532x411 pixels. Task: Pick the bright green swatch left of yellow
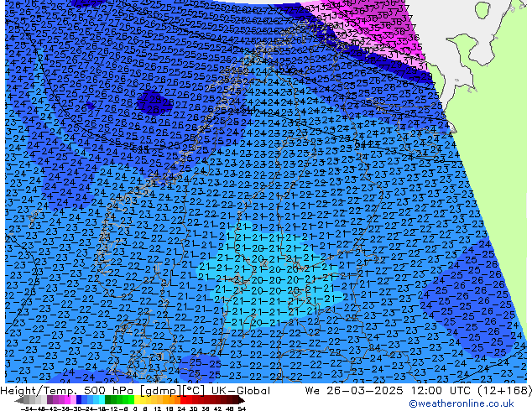click(131, 400)
